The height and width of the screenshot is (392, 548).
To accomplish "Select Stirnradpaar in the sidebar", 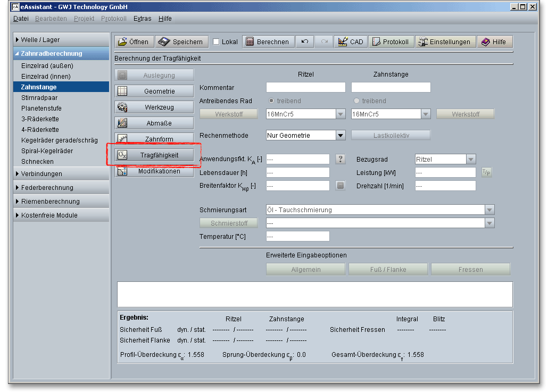I will (x=39, y=98).
